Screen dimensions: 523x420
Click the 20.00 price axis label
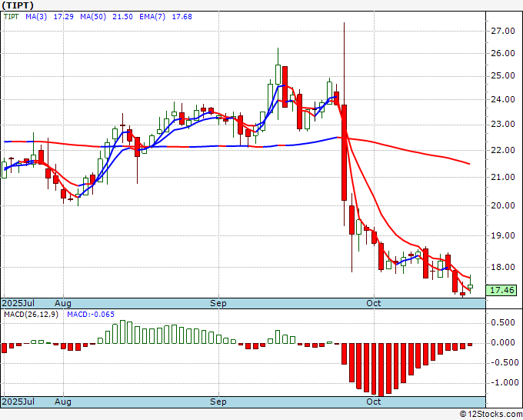[x=503, y=205]
